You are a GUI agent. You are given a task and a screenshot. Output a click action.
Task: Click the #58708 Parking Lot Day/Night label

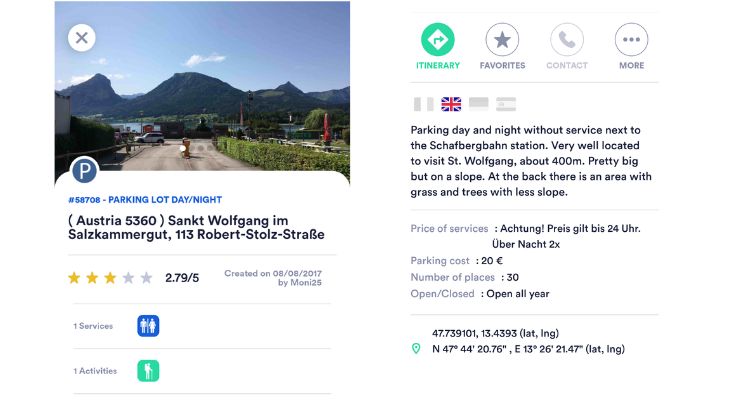pyautogui.click(x=136, y=199)
